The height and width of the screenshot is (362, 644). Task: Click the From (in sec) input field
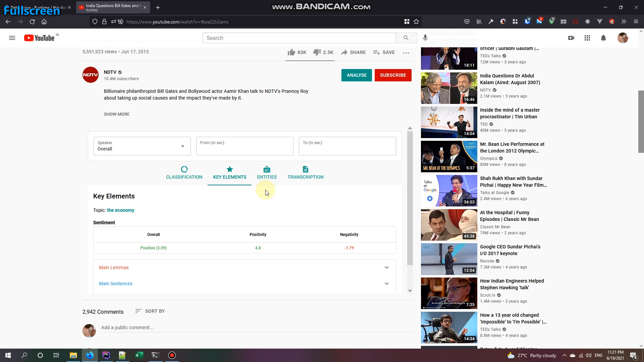(245, 146)
